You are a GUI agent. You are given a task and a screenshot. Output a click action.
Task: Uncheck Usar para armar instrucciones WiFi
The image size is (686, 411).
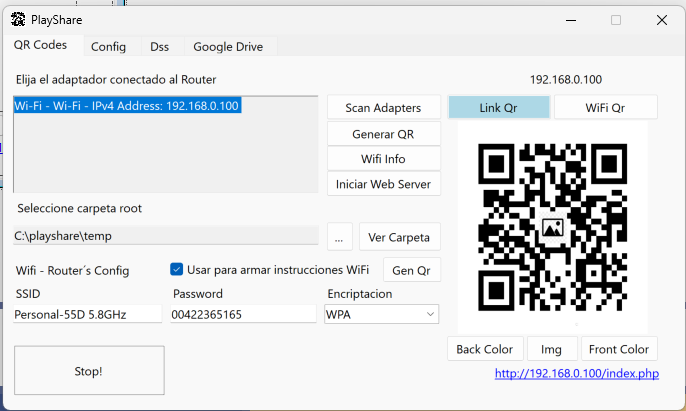pos(176,269)
